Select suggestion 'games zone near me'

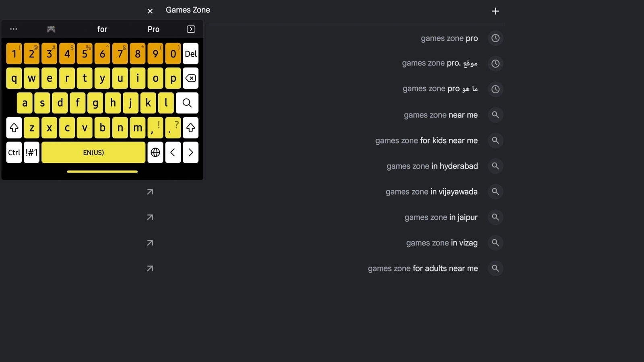[441, 115]
